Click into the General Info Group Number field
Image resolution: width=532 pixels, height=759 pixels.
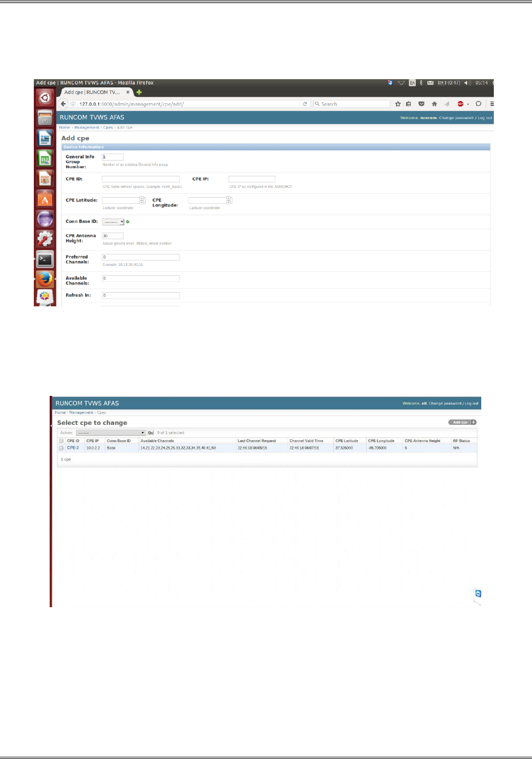pyautogui.click(x=112, y=157)
